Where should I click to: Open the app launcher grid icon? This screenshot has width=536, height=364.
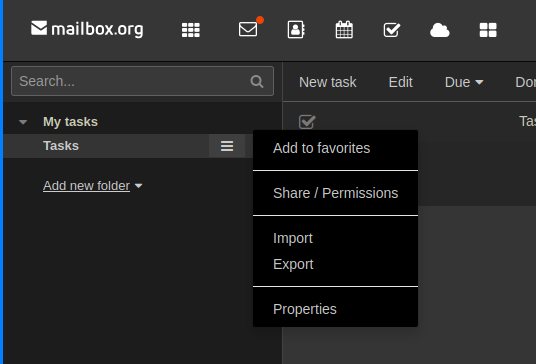[190, 30]
